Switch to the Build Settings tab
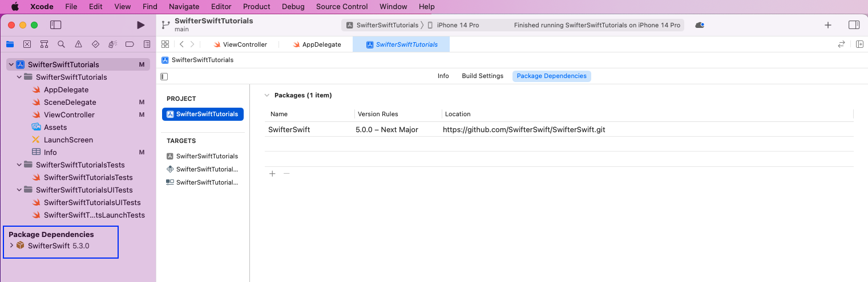Image resolution: width=868 pixels, height=282 pixels. [483, 76]
